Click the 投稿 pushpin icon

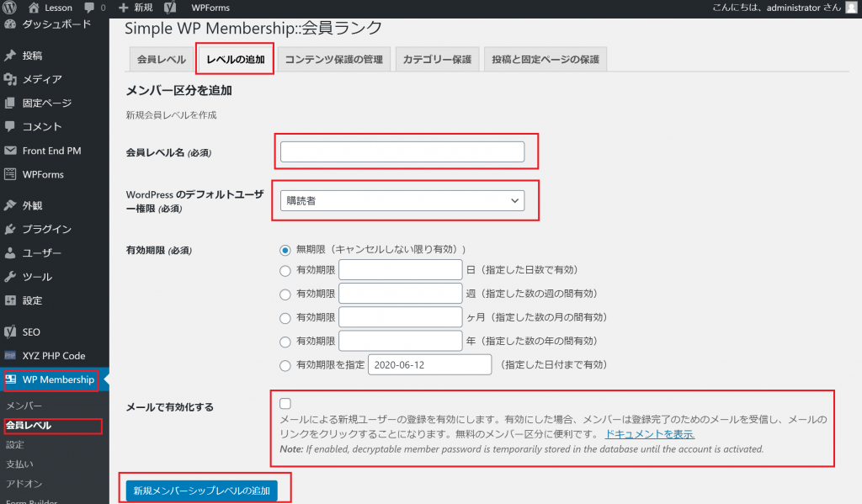pyautogui.click(x=10, y=56)
